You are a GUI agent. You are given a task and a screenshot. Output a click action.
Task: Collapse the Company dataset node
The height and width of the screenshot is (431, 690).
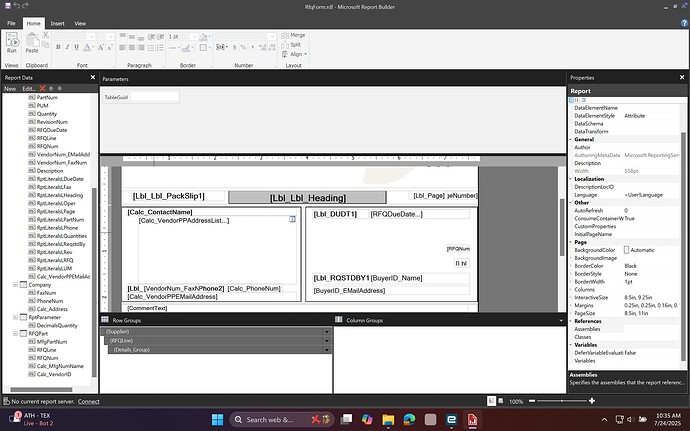15,285
